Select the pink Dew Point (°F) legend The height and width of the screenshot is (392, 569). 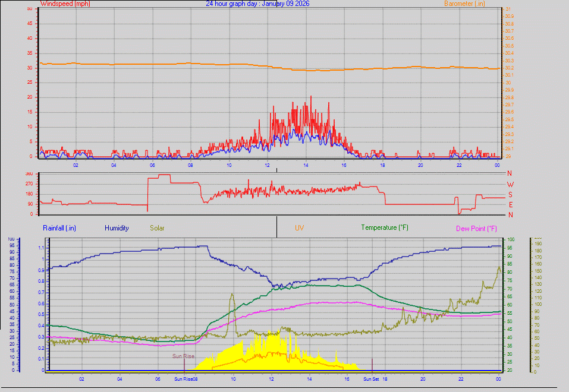[x=476, y=227]
